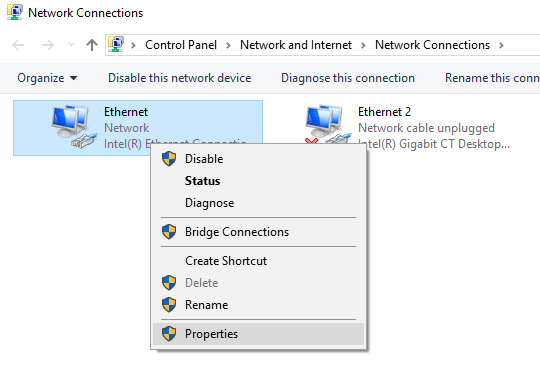Click the Network Connections title bar icon

(x=15, y=12)
